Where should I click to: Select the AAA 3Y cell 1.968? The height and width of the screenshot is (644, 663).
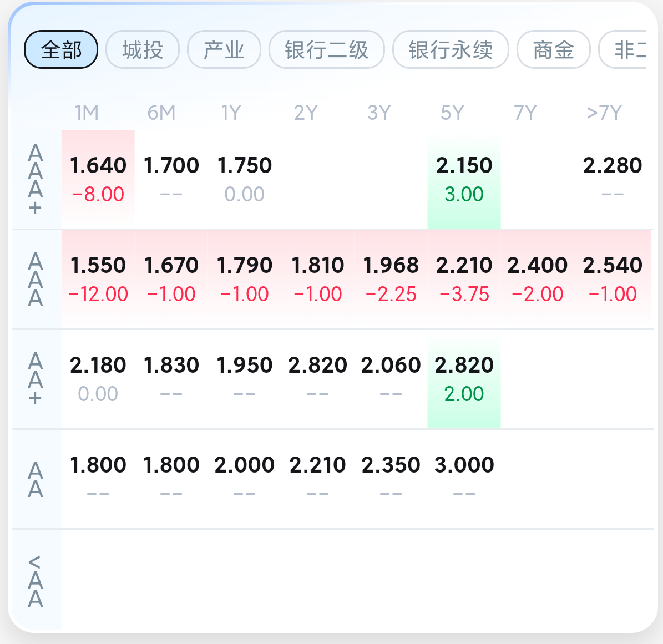point(391,278)
